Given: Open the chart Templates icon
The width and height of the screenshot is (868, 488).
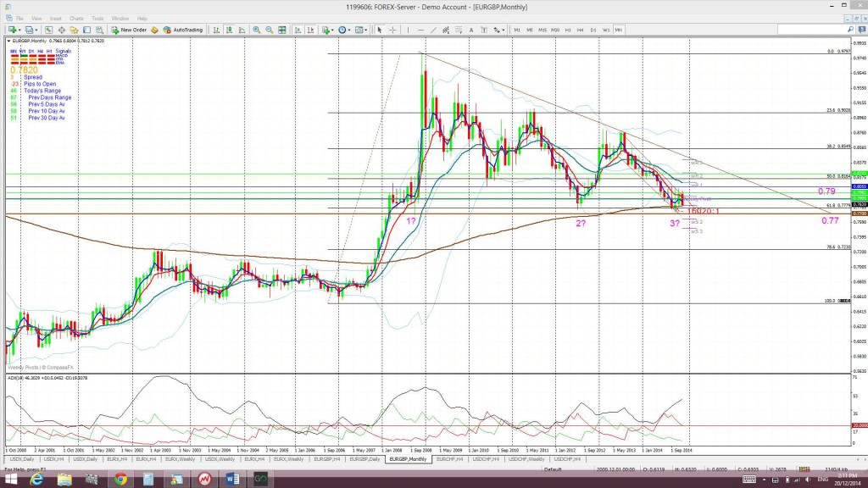Looking at the screenshot, I should [359, 30].
